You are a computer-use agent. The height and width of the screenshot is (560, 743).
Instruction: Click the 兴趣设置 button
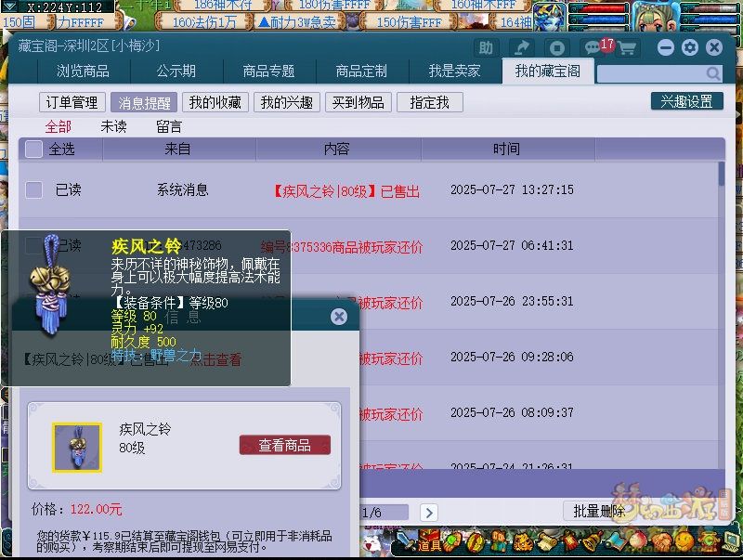pyautogui.click(x=686, y=101)
